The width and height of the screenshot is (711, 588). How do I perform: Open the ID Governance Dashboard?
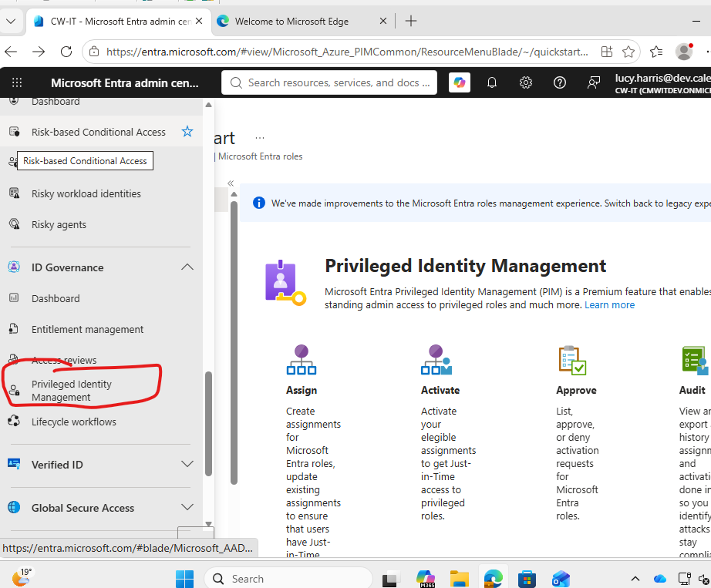coord(56,298)
